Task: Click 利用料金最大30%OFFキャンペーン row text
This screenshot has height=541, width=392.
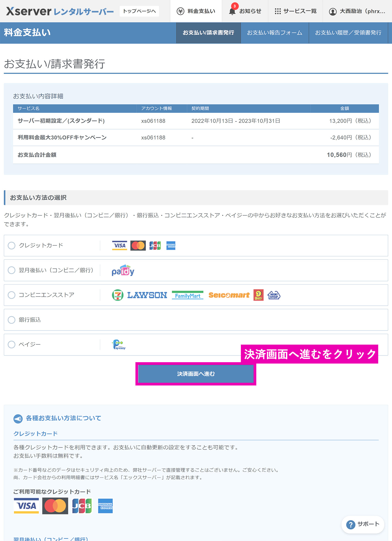Action: (62, 138)
